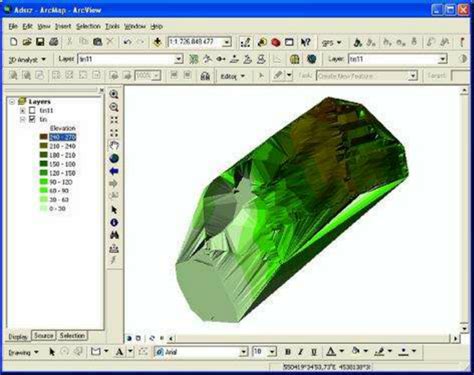Toggle Bold text formatting
This screenshot has width=474, height=375.
[x=288, y=352]
